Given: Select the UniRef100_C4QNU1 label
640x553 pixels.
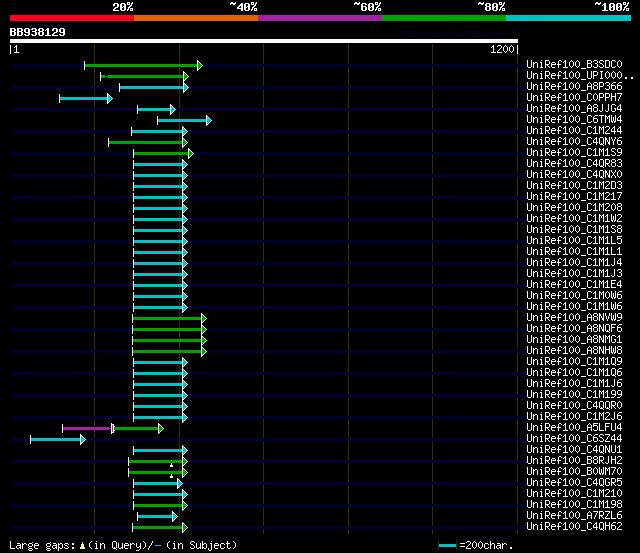Looking at the screenshot, I should coord(574,450).
